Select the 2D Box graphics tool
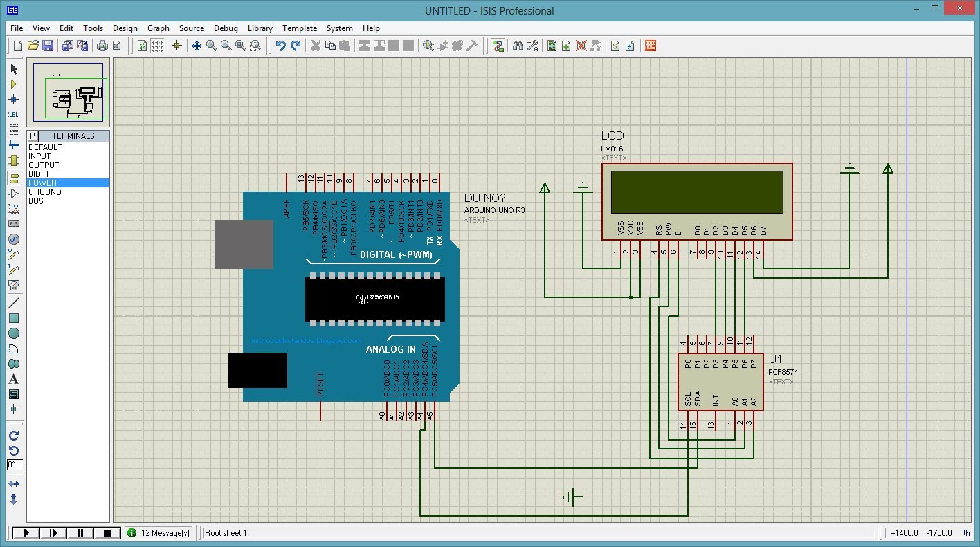Viewport: 980px width, 547px height. tap(13, 318)
